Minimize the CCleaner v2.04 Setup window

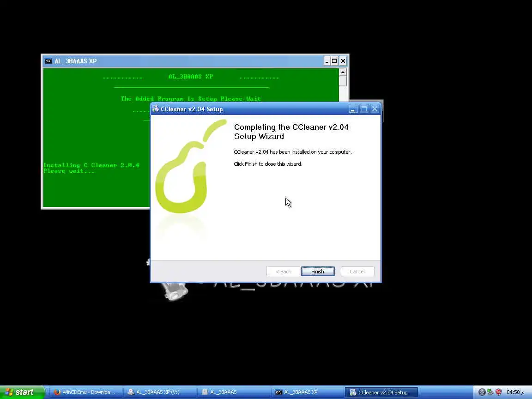pyautogui.click(x=353, y=109)
